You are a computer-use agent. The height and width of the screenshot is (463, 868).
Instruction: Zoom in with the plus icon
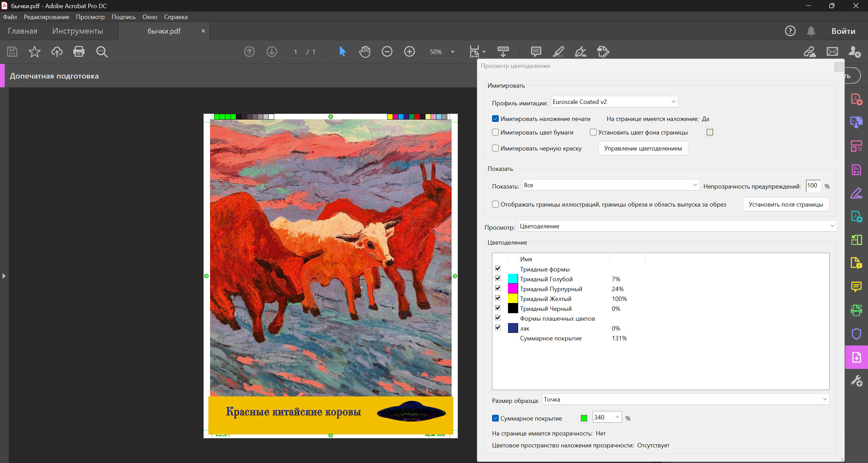tap(409, 52)
